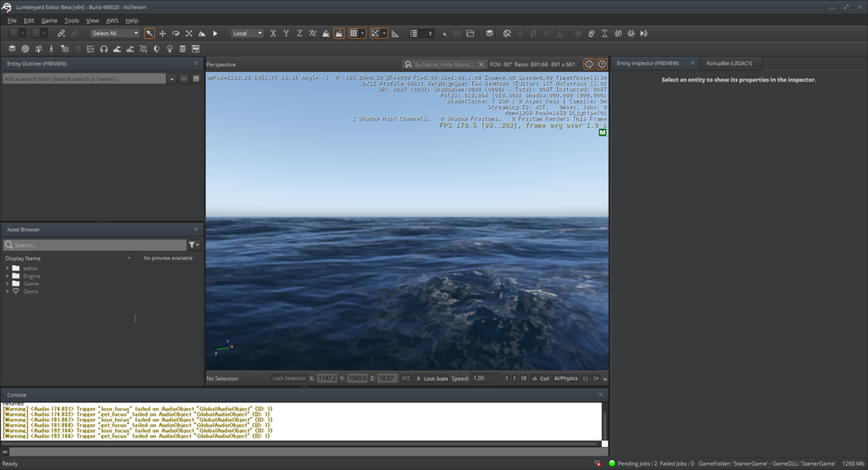
Task: Click the Speed value field
Action: [485, 379]
